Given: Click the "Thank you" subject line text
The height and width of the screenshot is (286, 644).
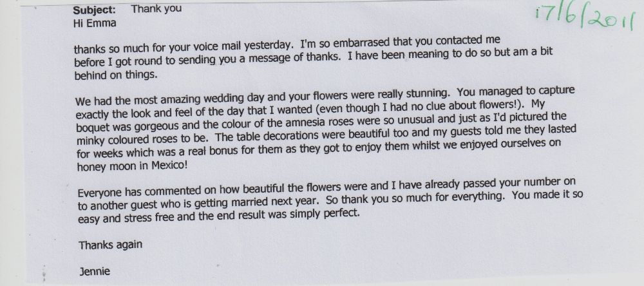Looking at the screenshot, I should tap(156, 9).
